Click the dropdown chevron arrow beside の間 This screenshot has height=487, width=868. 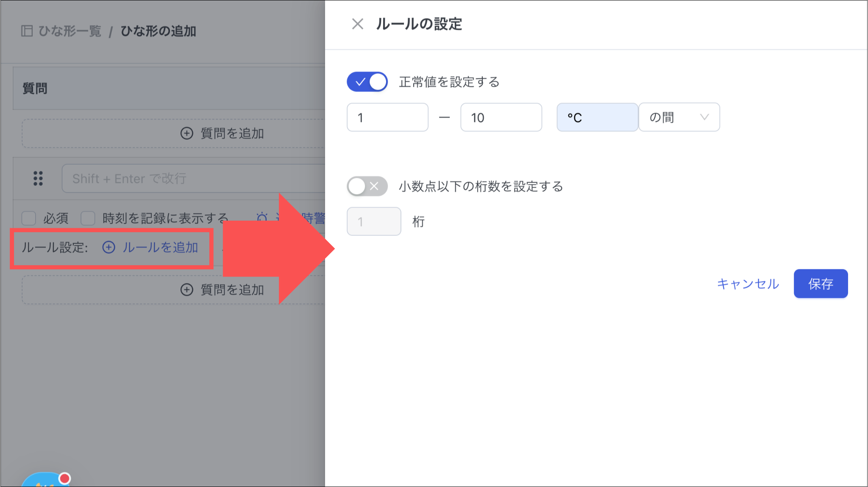point(704,117)
